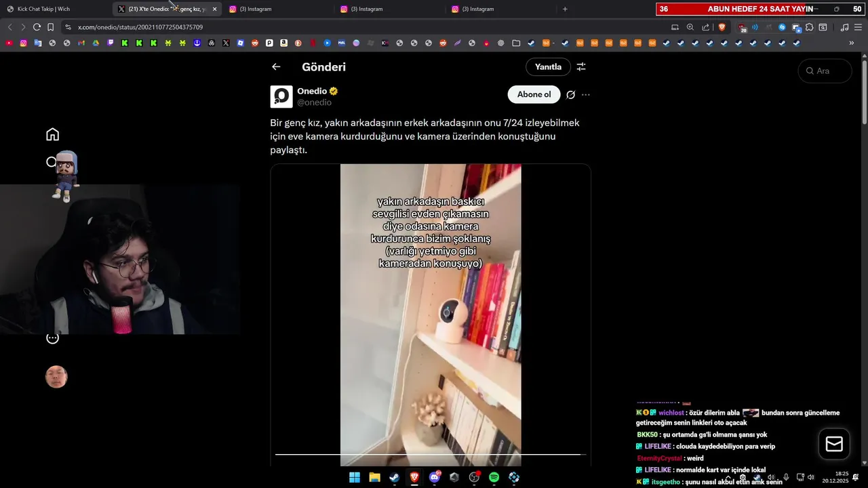Open the Google Translate bookmark icon
This screenshot has height=488, width=868.
(38, 43)
